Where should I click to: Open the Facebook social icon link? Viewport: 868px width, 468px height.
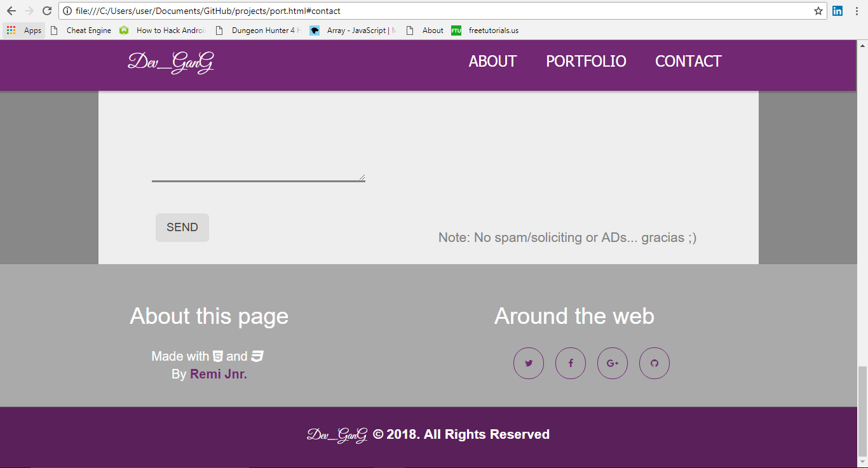coord(571,363)
